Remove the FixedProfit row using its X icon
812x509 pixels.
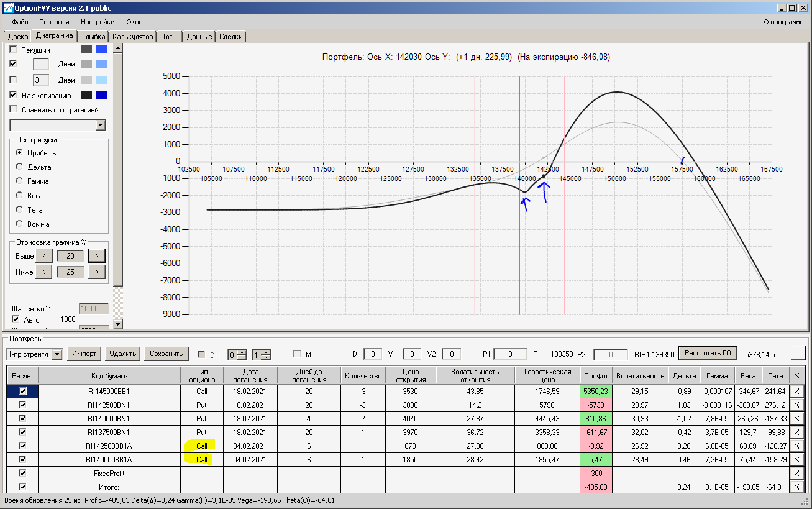pos(797,474)
